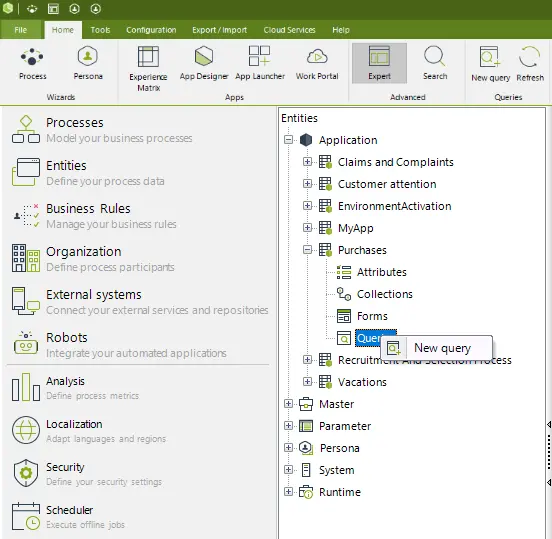Screen dimensions: 552x539
Task: Expand the Master node
Action: tap(288, 404)
